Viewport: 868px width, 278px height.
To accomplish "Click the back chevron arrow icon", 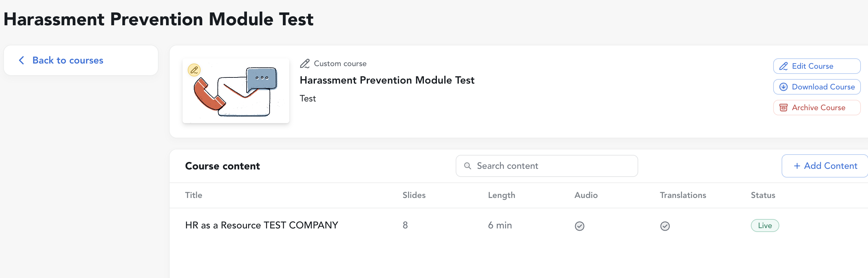I will (22, 60).
